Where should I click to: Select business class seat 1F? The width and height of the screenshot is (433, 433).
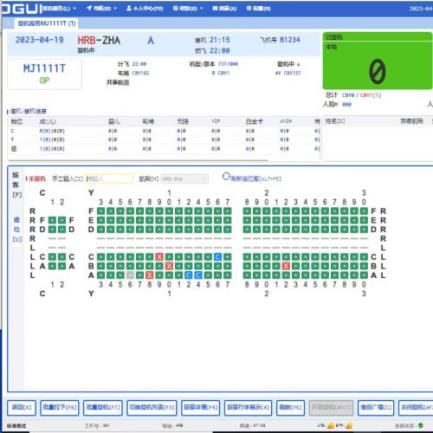52,220
